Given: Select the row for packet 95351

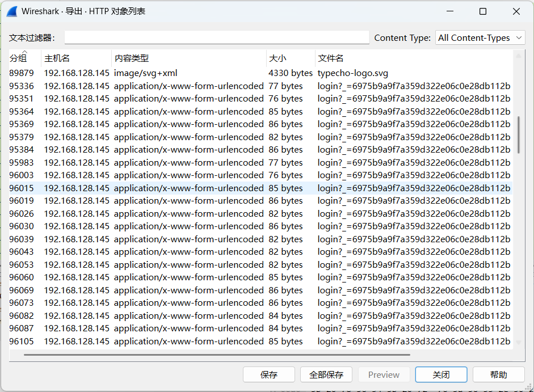Looking at the screenshot, I should tap(260, 99).
